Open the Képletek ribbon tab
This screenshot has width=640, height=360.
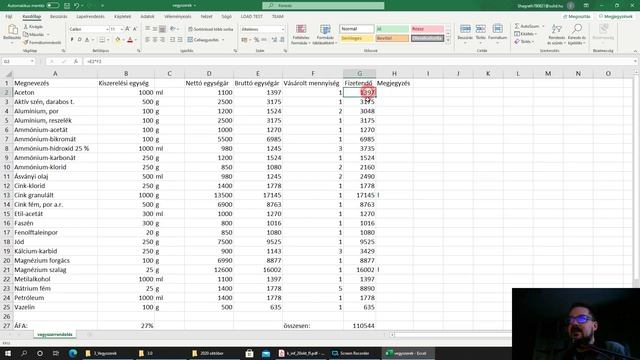coord(122,17)
